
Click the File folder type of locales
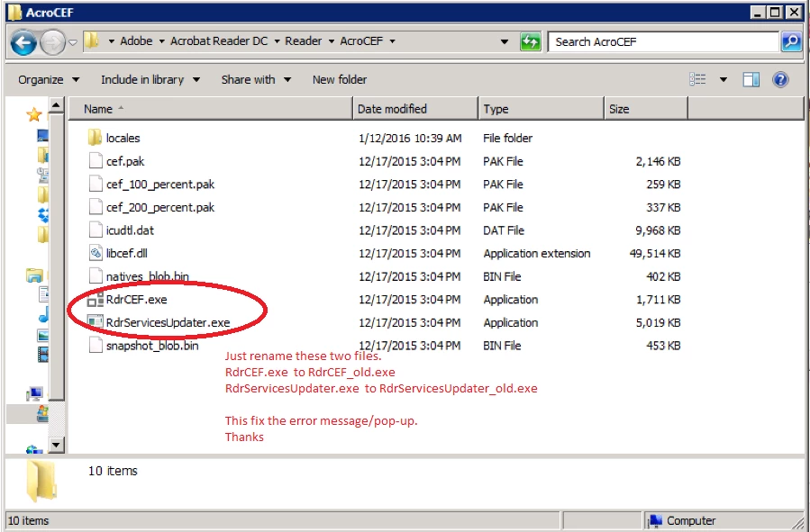507,138
